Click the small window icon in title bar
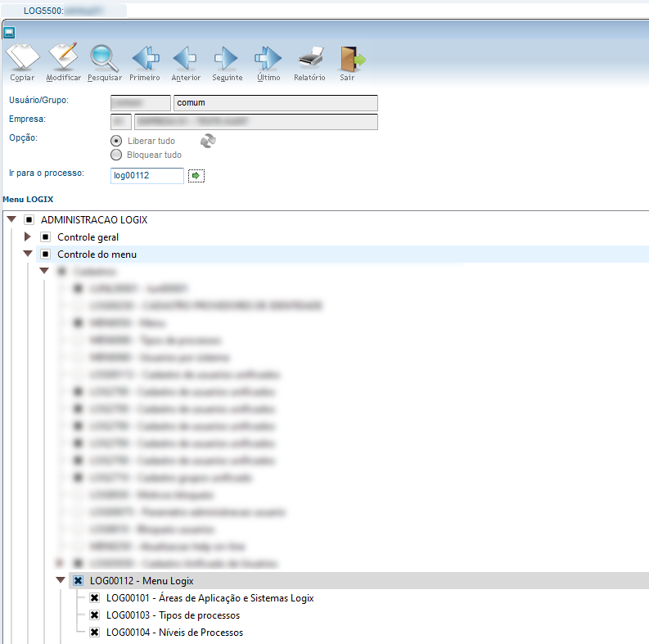This screenshot has width=649, height=644. click(x=9, y=32)
